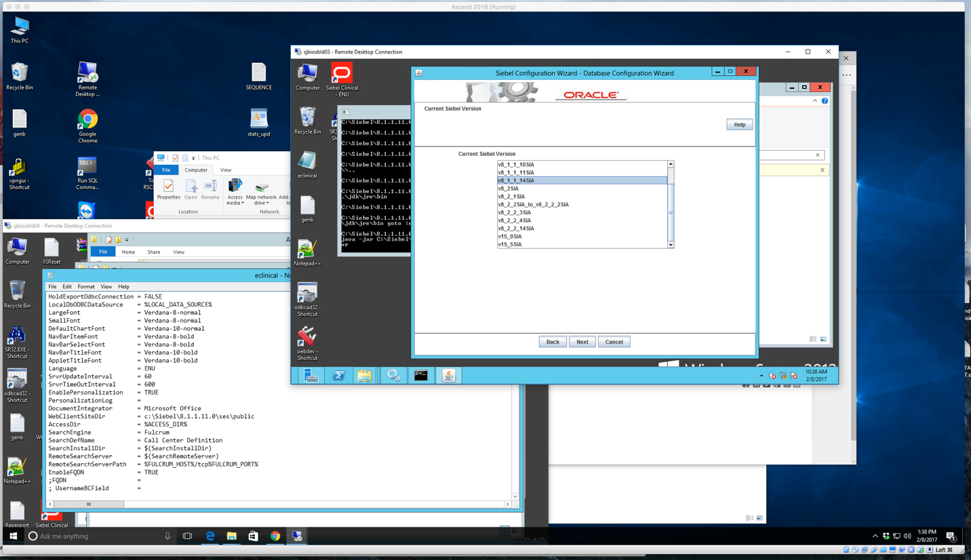Viewport: 971px width, 560px height.
Task: Select the eclinical icon on sjbiosbld03 desktop
Action: (x=307, y=165)
